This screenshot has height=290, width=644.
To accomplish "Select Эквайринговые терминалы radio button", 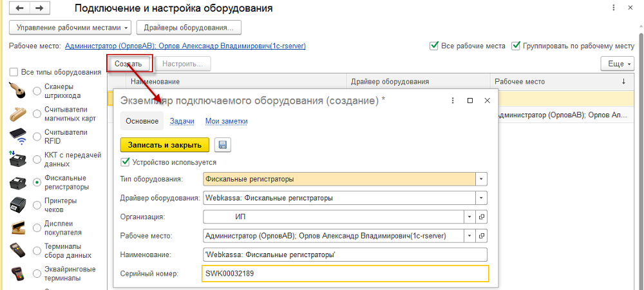I will pyautogui.click(x=37, y=274).
